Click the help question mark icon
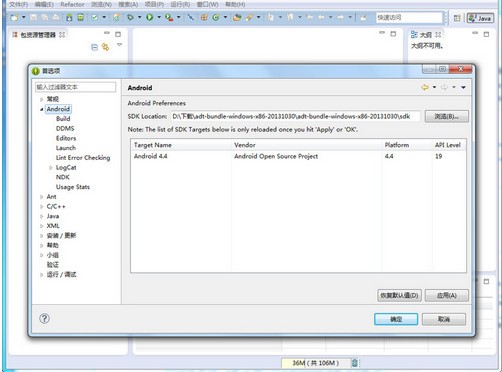 [x=44, y=319]
